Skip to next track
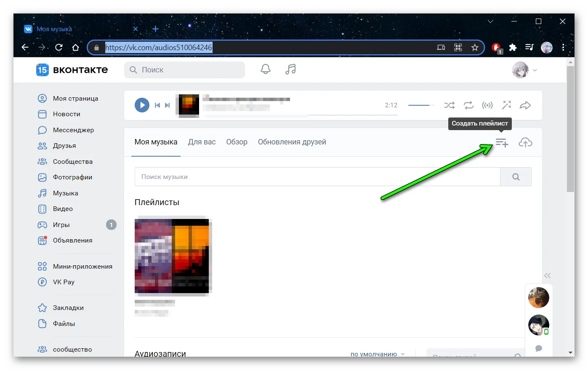This screenshot has height=371, width=588. pyautogui.click(x=168, y=105)
